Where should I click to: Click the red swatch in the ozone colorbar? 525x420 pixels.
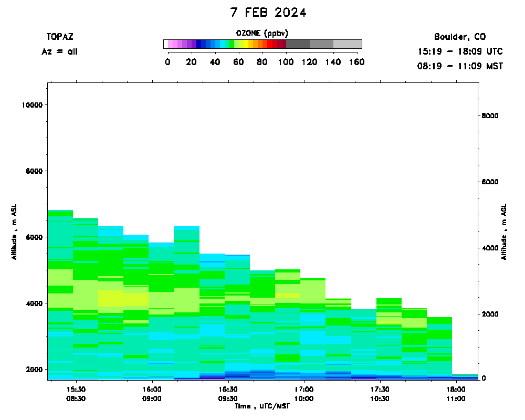(x=269, y=44)
